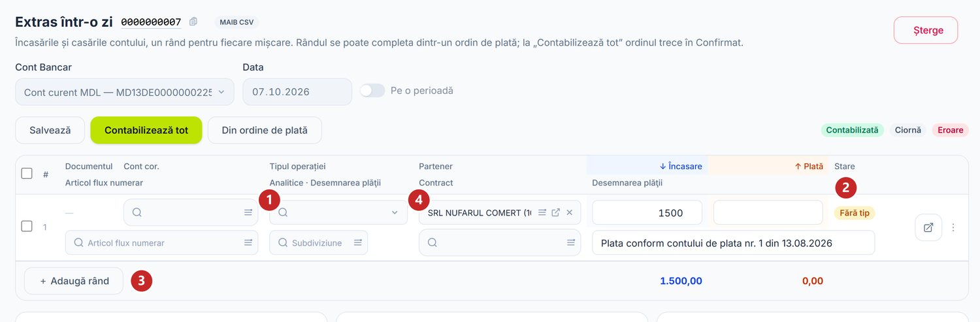980x322 pixels.
Task: Open row 1 more options menu
Action: tap(953, 227)
